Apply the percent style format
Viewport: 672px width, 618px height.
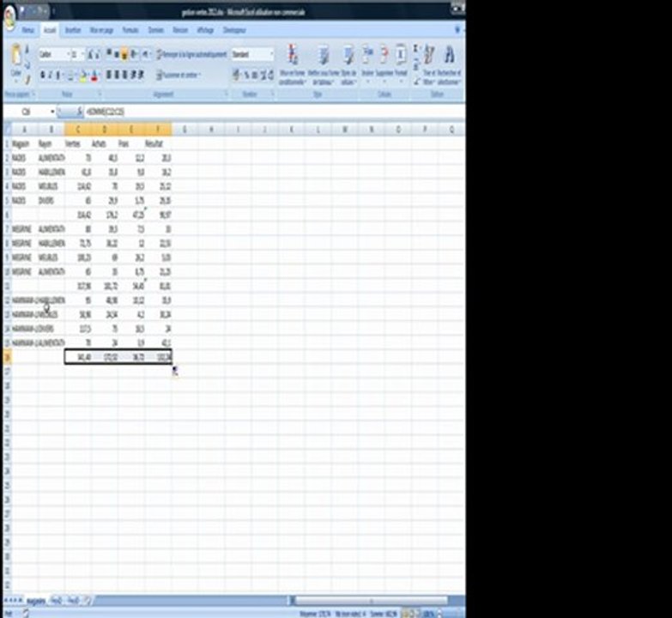click(x=247, y=76)
